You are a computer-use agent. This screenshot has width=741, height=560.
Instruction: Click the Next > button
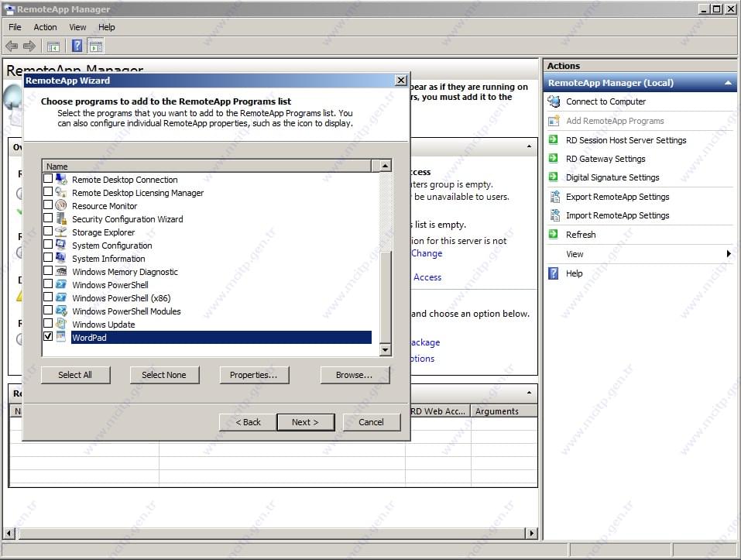pyautogui.click(x=305, y=422)
